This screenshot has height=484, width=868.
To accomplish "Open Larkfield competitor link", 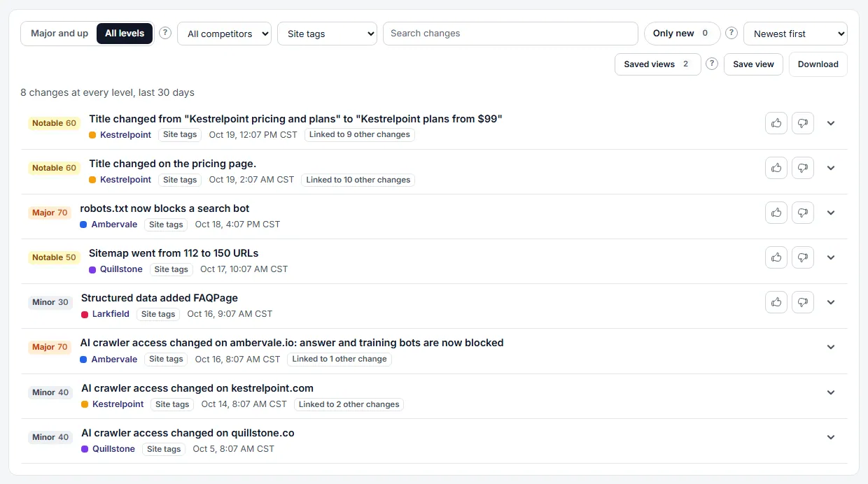I will 111,314.
